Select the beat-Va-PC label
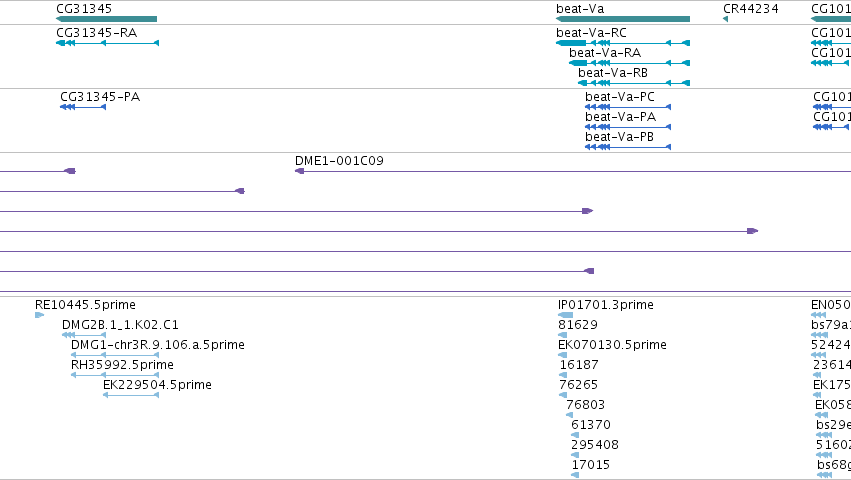851x480 pixels. pos(620,97)
